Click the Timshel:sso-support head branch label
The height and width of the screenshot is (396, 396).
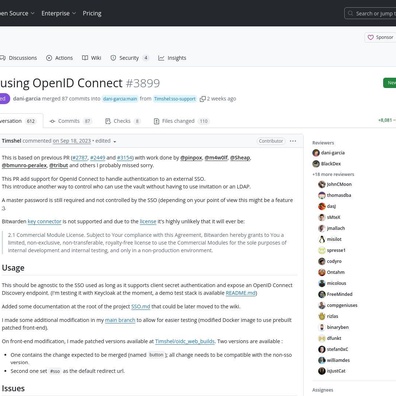175,99
